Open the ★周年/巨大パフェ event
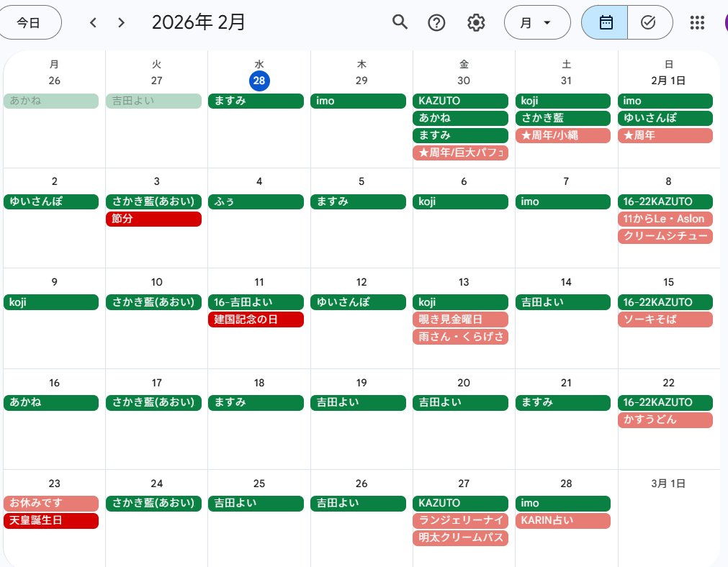The width and height of the screenshot is (728, 567). pyautogui.click(x=461, y=153)
